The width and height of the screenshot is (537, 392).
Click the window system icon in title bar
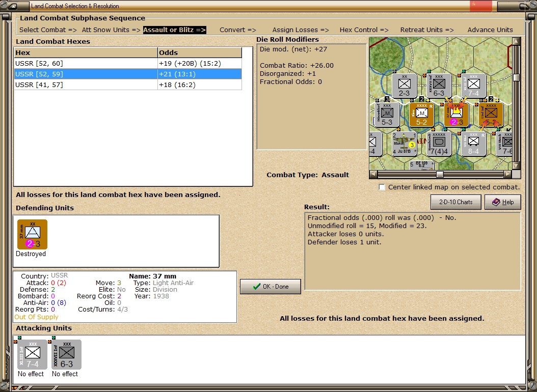click(x=13, y=6)
